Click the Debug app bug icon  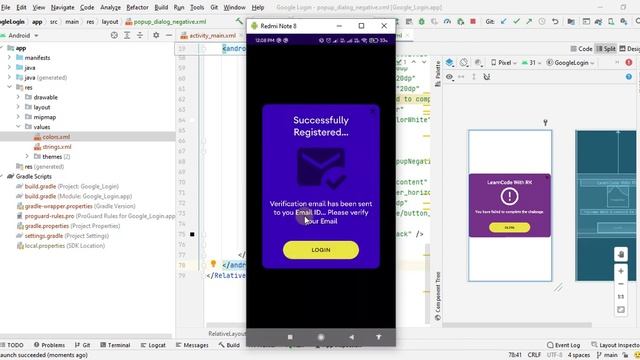tap(422, 21)
